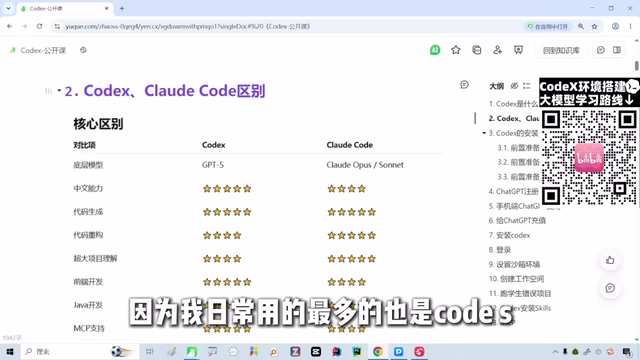Go forward in browser history

tap(24, 26)
